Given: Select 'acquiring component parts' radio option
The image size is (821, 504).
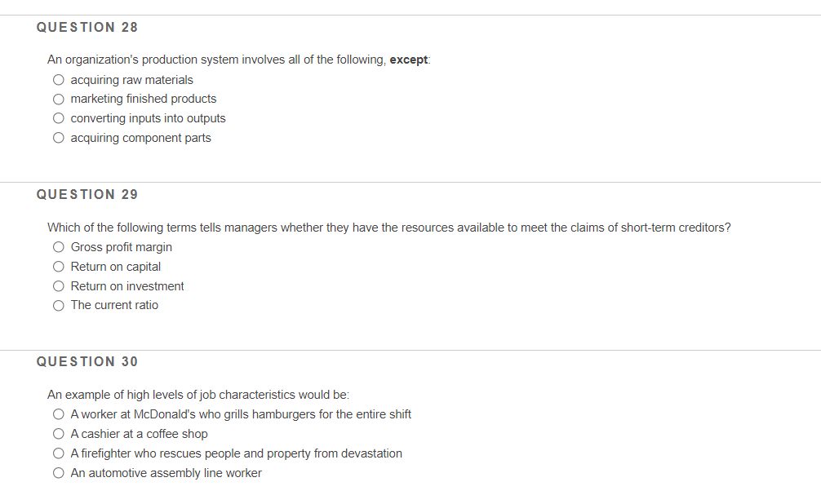Looking at the screenshot, I should (x=59, y=138).
